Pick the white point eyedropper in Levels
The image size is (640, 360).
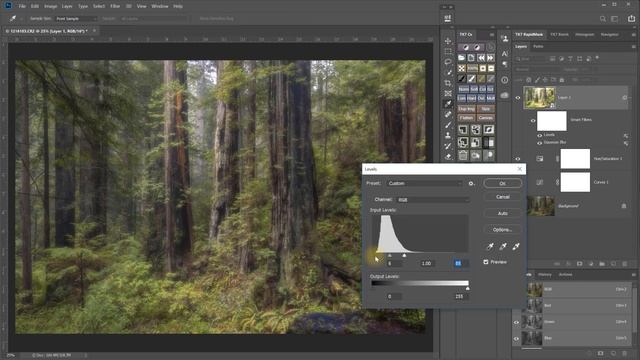pyautogui.click(x=516, y=246)
